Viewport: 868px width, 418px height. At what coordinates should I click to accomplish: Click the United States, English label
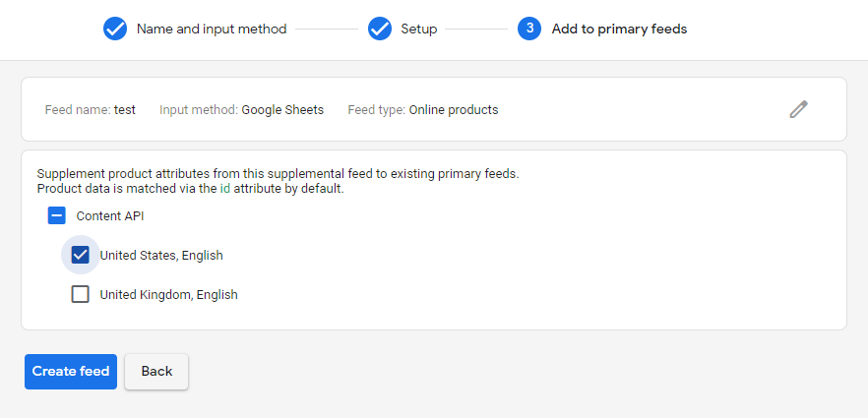pos(161,256)
